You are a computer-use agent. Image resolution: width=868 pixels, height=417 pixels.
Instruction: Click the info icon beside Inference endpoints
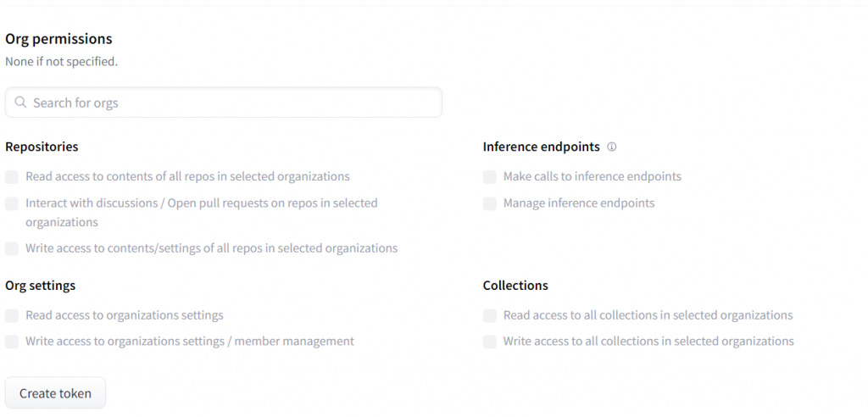pos(612,147)
